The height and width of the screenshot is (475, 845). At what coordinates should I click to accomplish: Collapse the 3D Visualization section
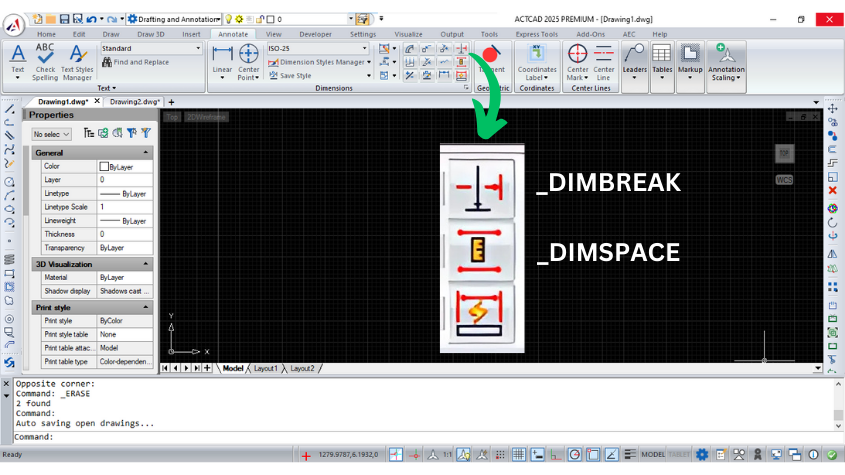tap(146, 264)
